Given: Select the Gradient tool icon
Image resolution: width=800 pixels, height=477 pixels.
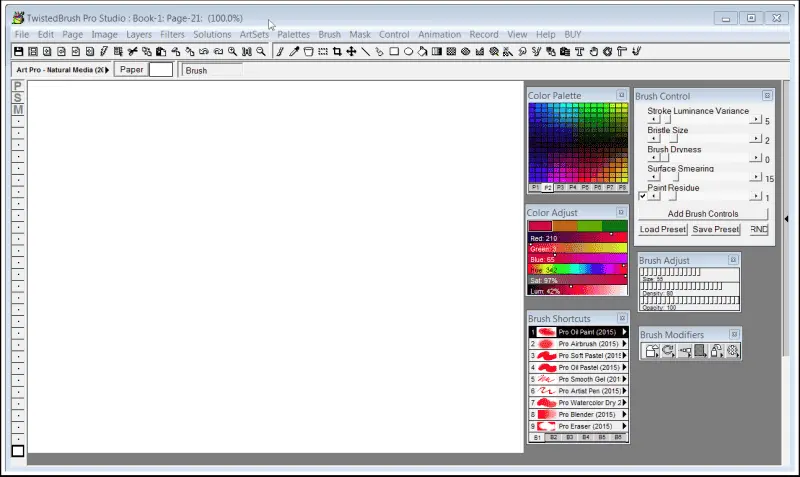Looking at the screenshot, I should click(437, 52).
